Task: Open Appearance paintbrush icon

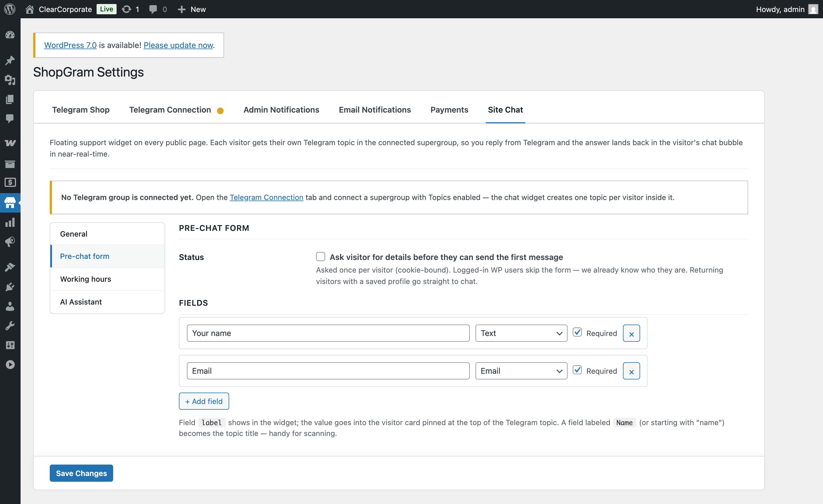Action: click(10, 267)
